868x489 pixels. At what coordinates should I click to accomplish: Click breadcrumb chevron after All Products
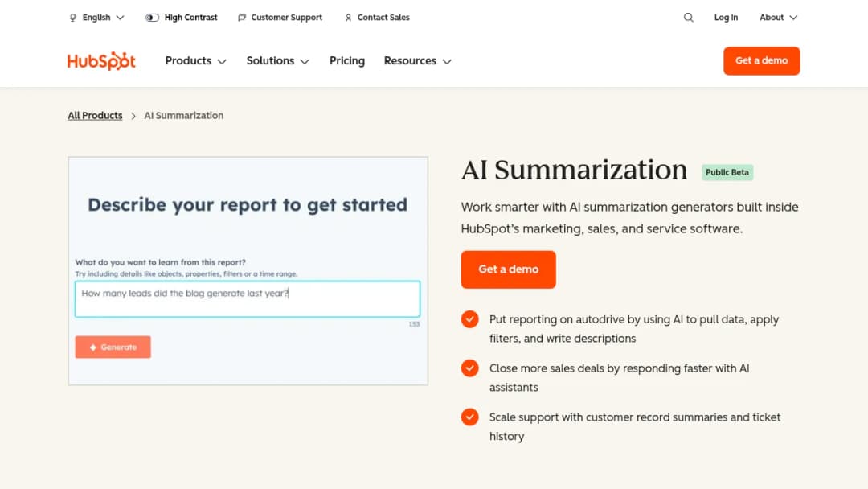click(x=133, y=116)
